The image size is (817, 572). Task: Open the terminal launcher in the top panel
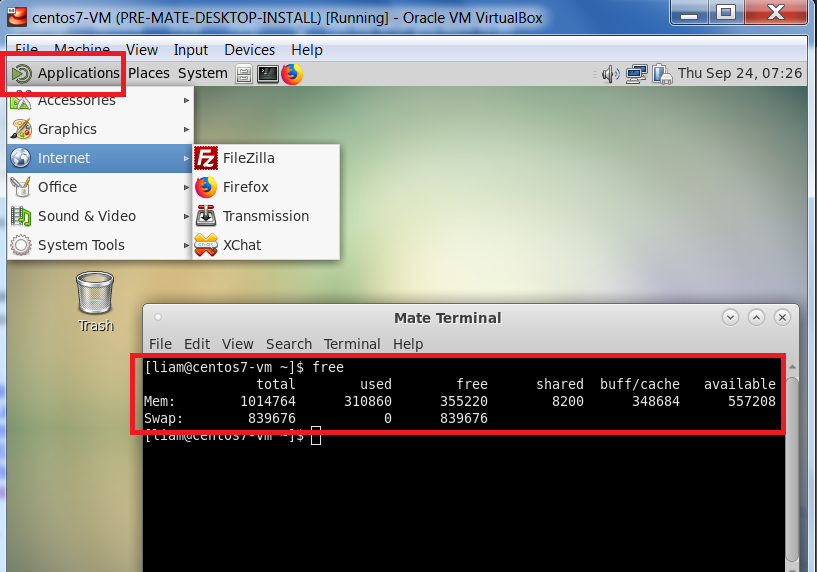click(x=267, y=73)
